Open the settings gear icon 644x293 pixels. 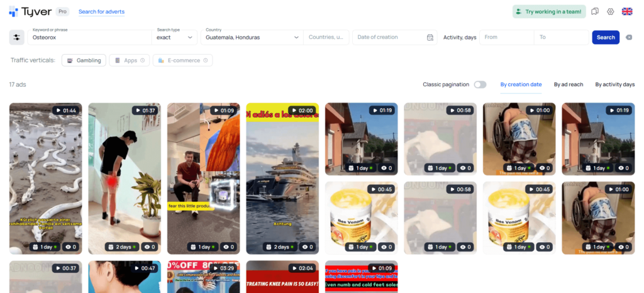click(610, 11)
